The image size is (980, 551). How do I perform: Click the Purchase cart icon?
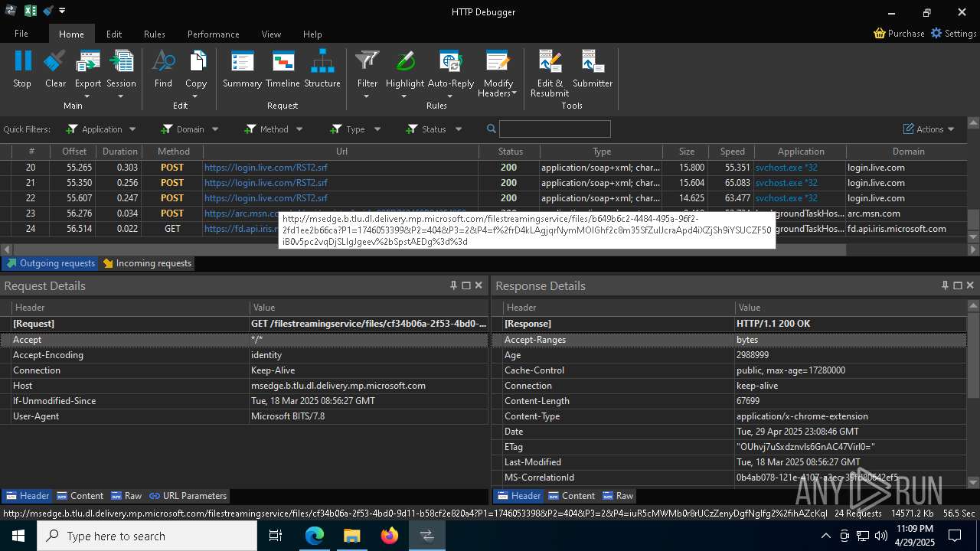point(880,34)
